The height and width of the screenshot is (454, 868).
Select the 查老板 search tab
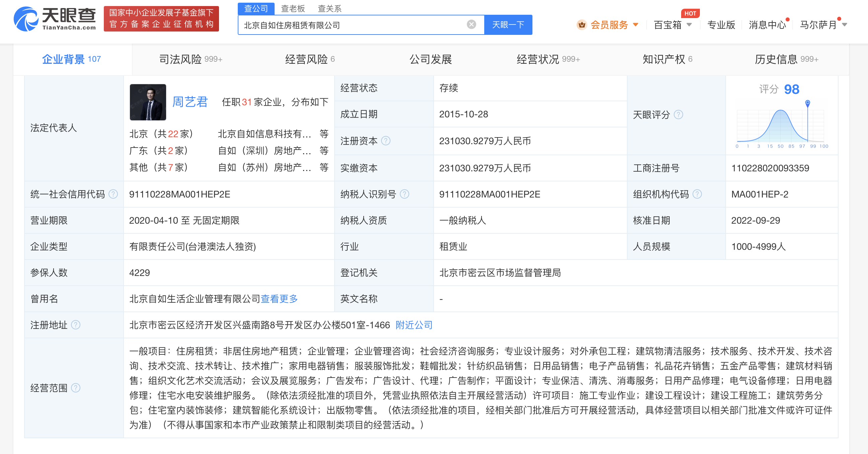pyautogui.click(x=293, y=8)
